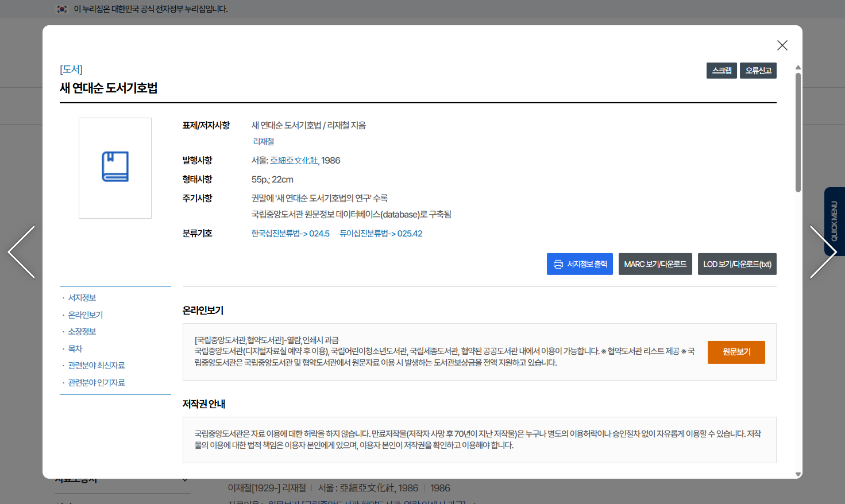Jump to 소장정보 section

click(82, 332)
